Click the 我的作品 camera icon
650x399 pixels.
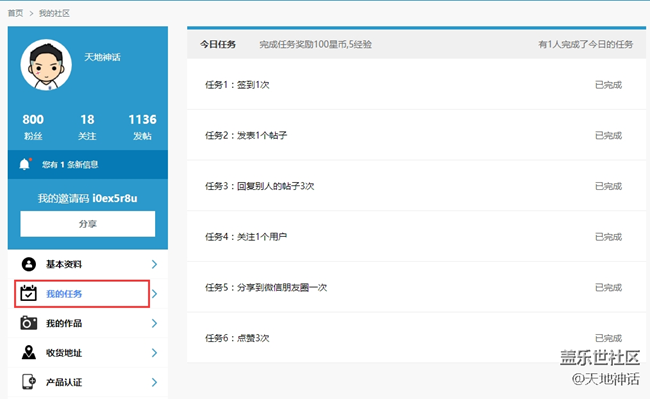click(x=29, y=323)
